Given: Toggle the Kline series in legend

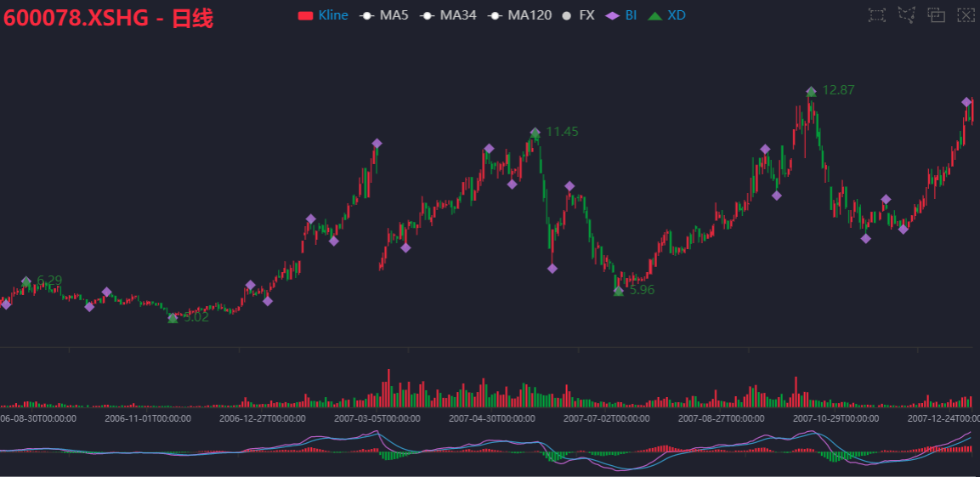Looking at the screenshot, I should [x=323, y=15].
